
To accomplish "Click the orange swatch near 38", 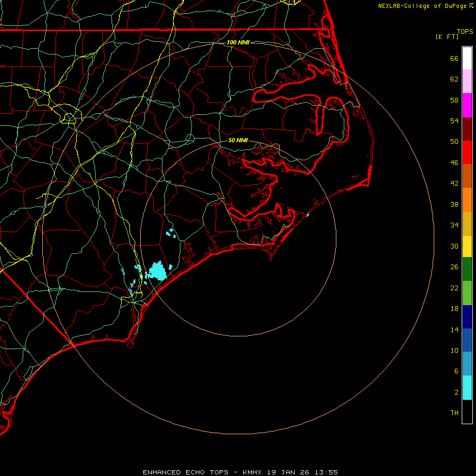I will point(467,200).
